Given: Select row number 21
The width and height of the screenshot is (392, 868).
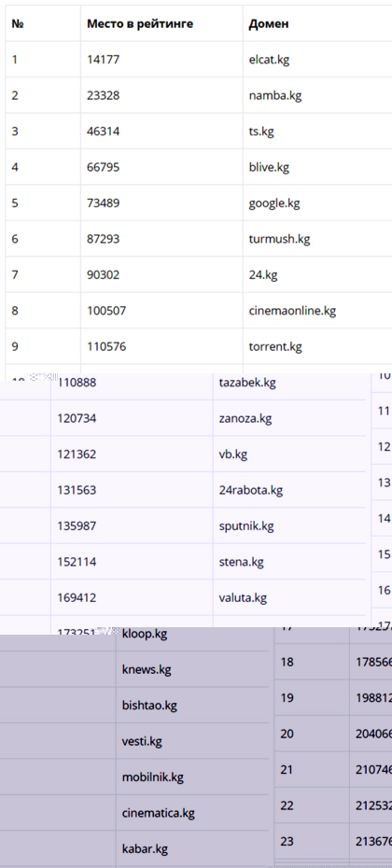Looking at the screenshot, I should pos(287,769).
